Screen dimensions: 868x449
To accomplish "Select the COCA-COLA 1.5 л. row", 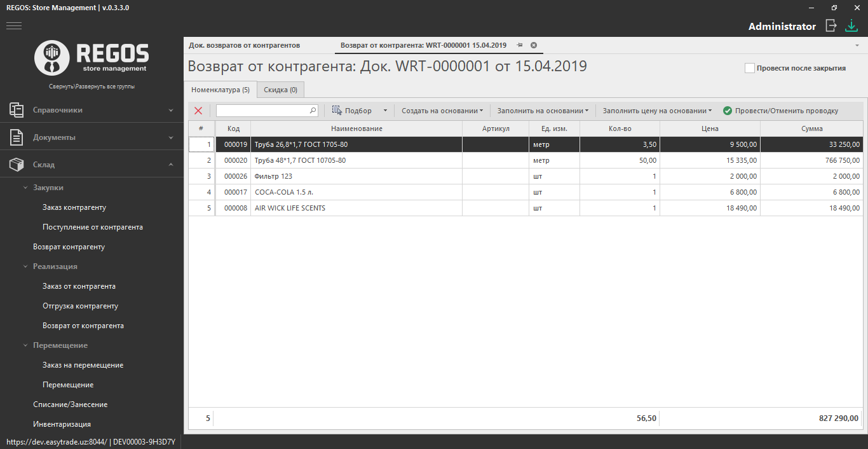I will 356,192.
